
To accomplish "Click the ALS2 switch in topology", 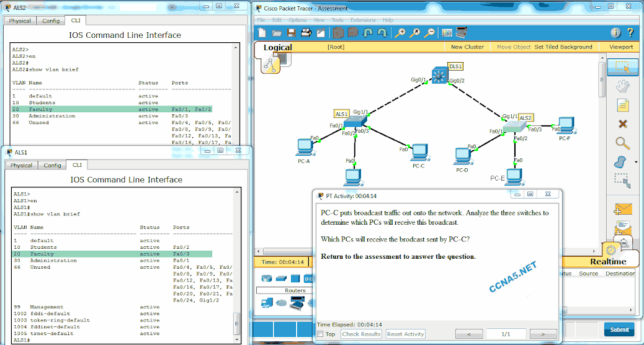I will pos(515,126).
